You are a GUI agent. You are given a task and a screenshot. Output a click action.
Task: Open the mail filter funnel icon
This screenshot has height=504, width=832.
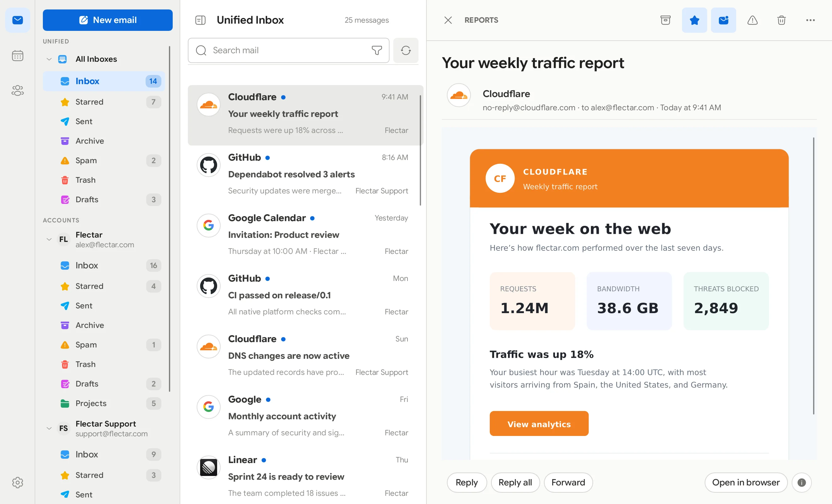pos(377,50)
